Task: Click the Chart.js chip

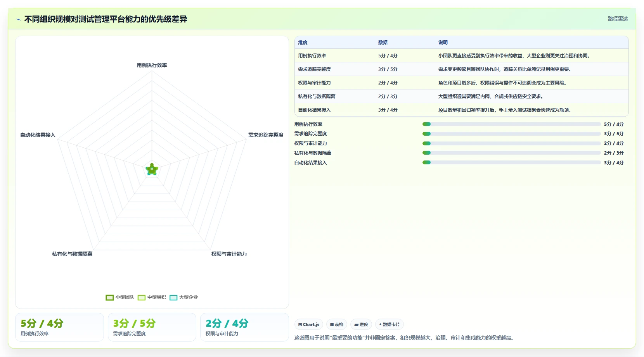Action: click(309, 324)
